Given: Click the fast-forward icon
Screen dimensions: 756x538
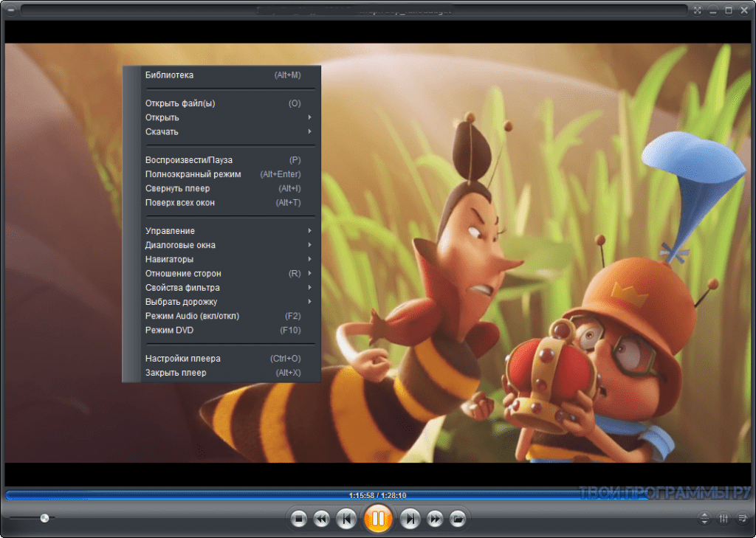Looking at the screenshot, I should pyautogui.click(x=434, y=519).
